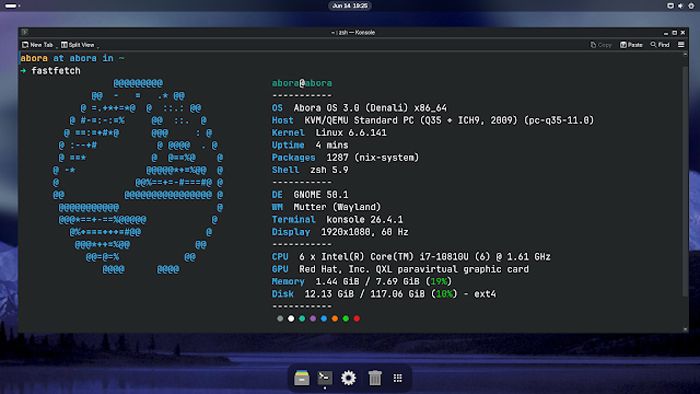This screenshot has width=700, height=394.
Task: Open Settings gear from the dock
Action: pyautogui.click(x=348, y=378)
